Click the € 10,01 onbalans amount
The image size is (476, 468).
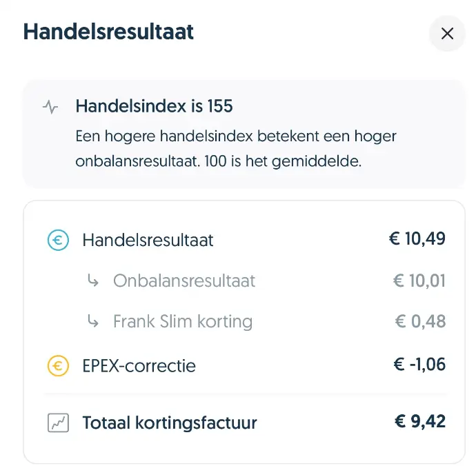419,281
